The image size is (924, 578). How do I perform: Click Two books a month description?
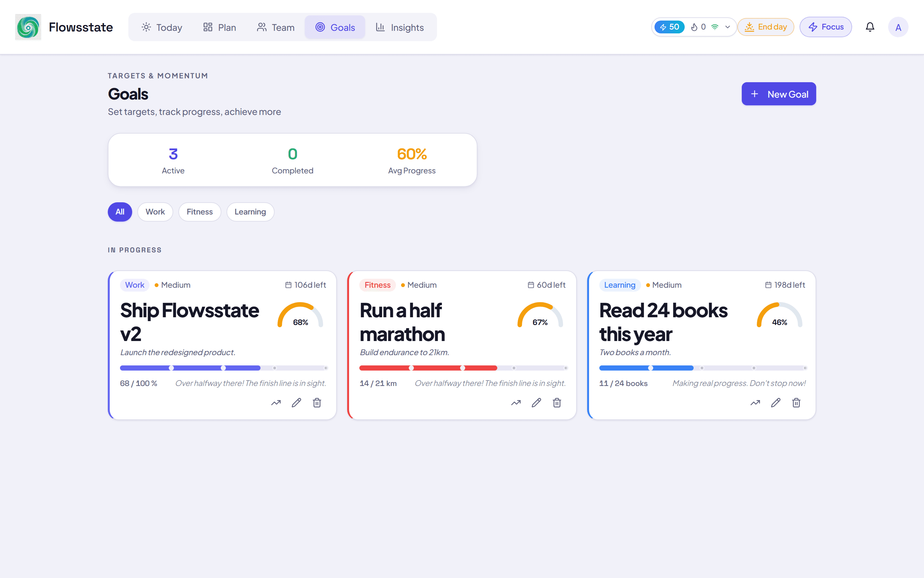(x=635, y=353)
